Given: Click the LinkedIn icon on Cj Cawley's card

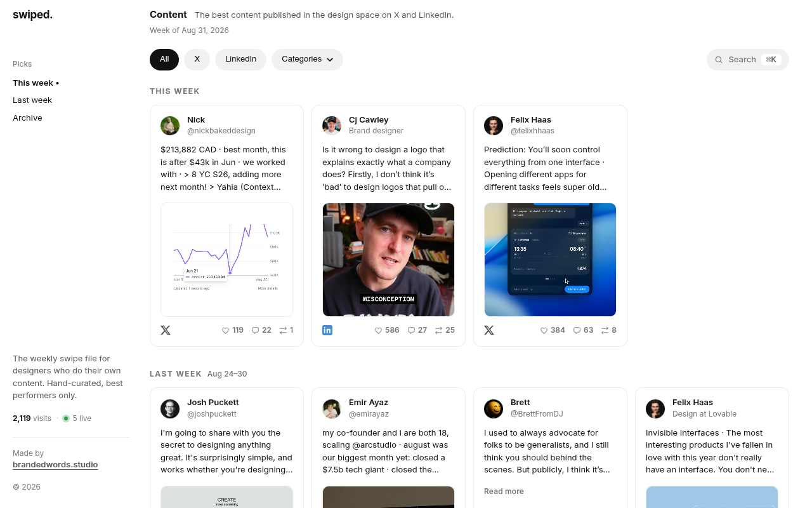Looking at the screenshot, I should tap(327, 330).
